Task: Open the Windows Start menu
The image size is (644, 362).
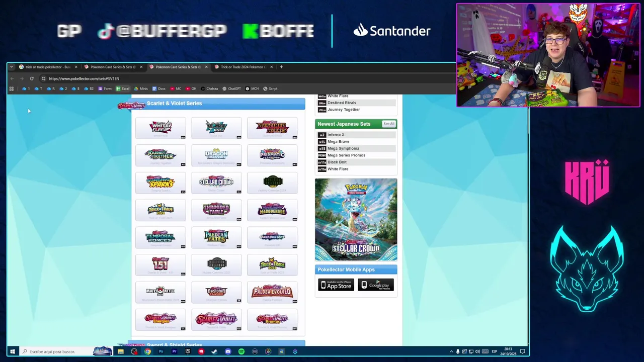Action: click(x=13, y=351)
